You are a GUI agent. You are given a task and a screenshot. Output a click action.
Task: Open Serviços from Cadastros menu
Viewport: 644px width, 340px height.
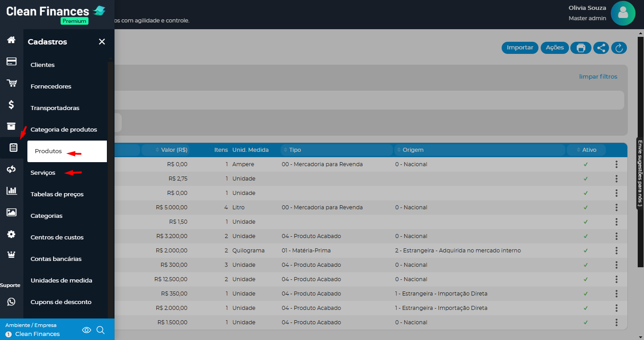43,173
